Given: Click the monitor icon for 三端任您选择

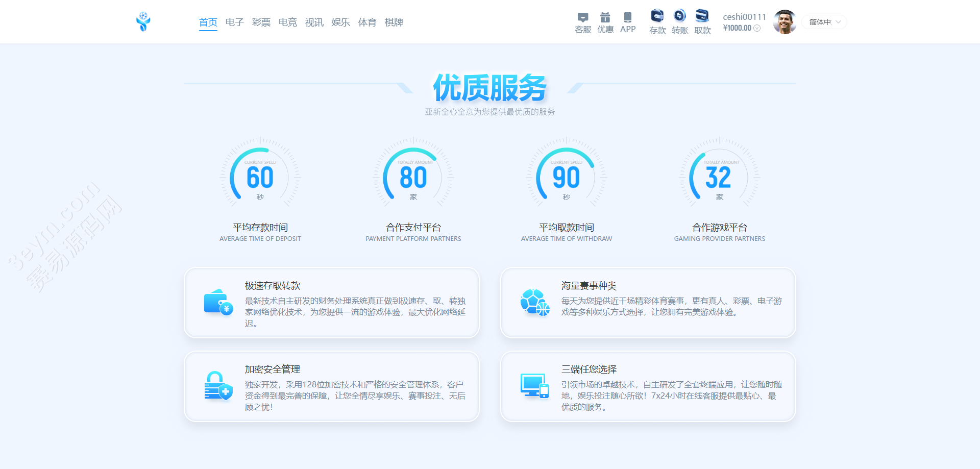Looking at the screenshot, I should 534,386.
